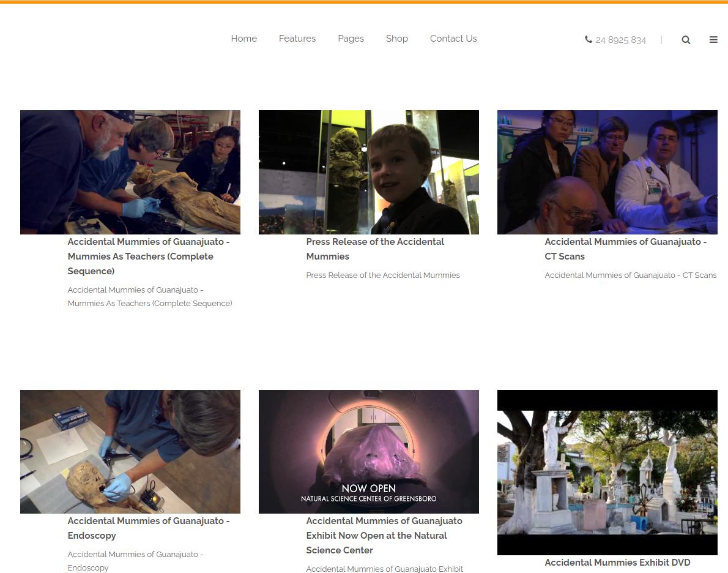Viewport: 728px width, 573px height.
Task: Open the Press Release video thumbnail with boy
Action: (x=369, y=172)
